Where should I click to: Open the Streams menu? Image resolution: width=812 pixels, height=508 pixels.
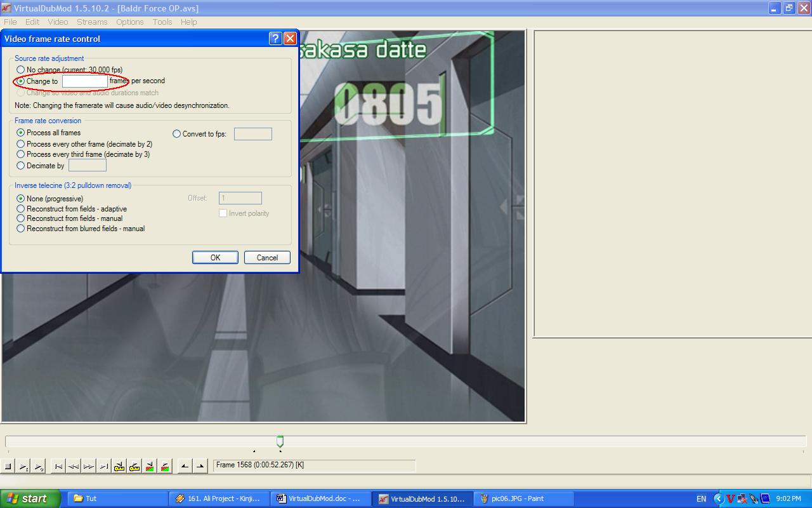(92, 22)
